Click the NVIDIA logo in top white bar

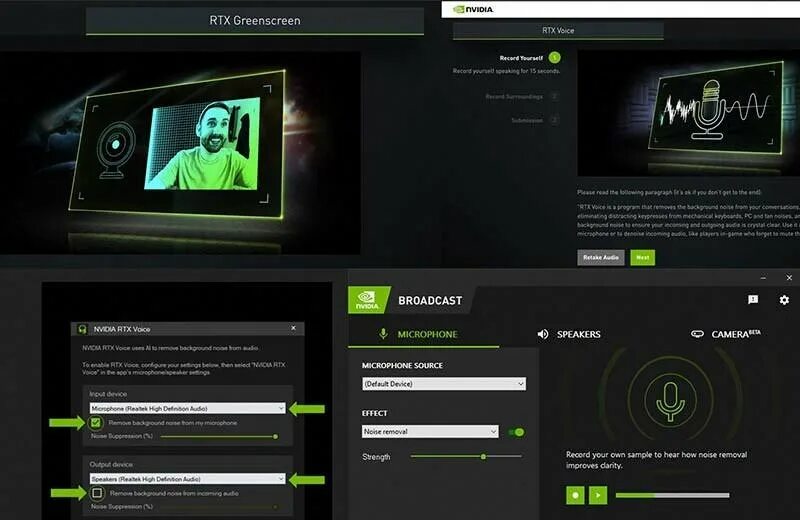[x=473, y=9]
